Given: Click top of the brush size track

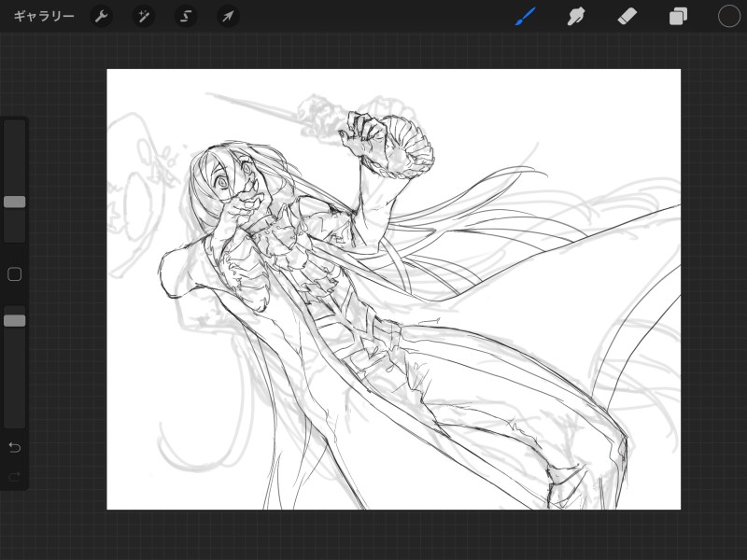Looking at the screenshot, I should coord(15,127).
